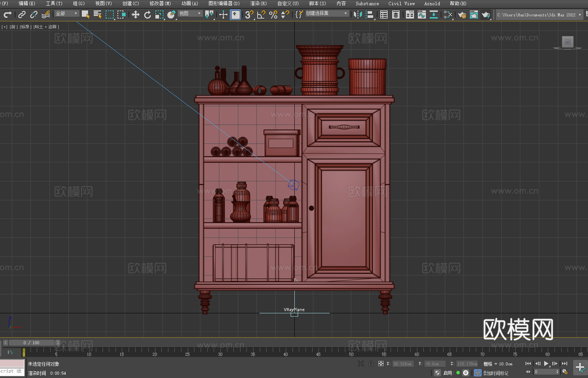Click the current frame number spinner
The width and height of the screenshot is (588, 378).
click(546, 372)
